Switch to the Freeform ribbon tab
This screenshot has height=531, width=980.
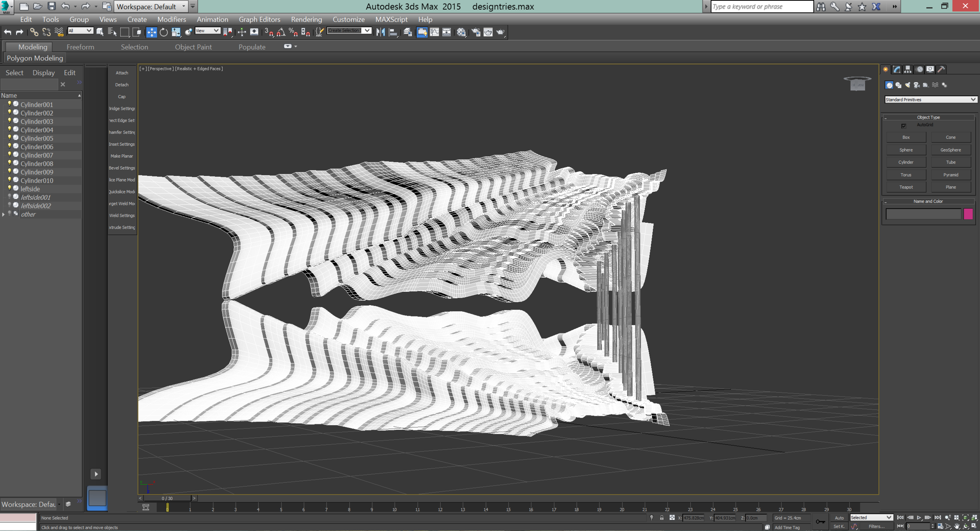(80, 47)
